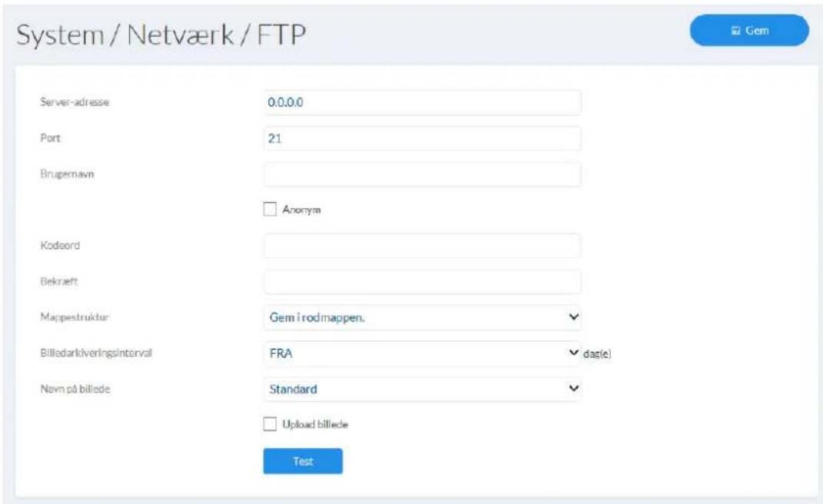The width and height of the screenshot is (823, 504).
Task: Click the Bekræft confirmation field
Action: coord(423,281)
